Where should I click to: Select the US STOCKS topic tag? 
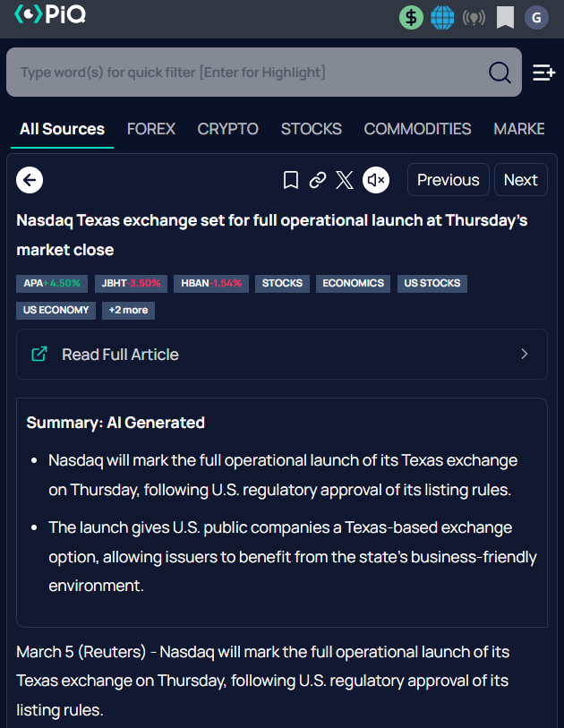432,283
